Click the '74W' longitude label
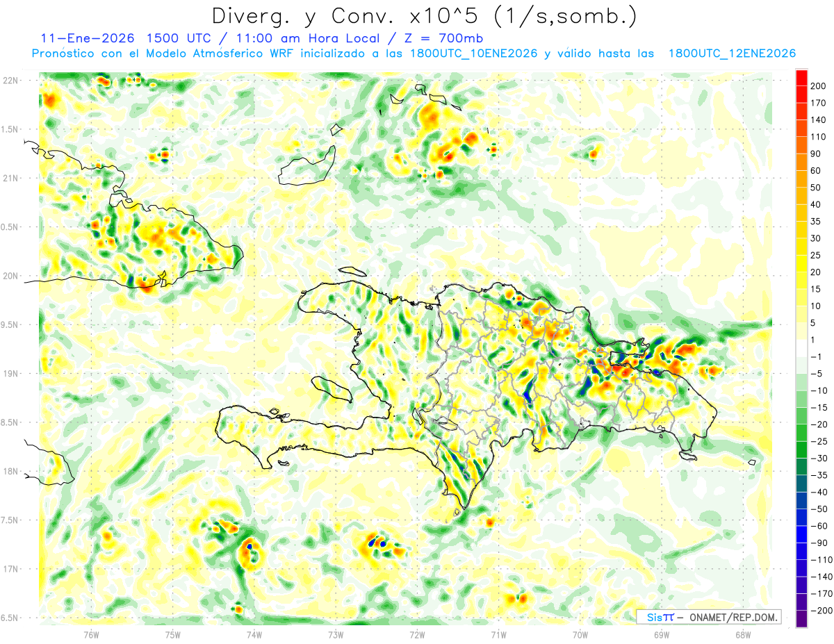This screenshot has width=834, height=644. point(254,634)
